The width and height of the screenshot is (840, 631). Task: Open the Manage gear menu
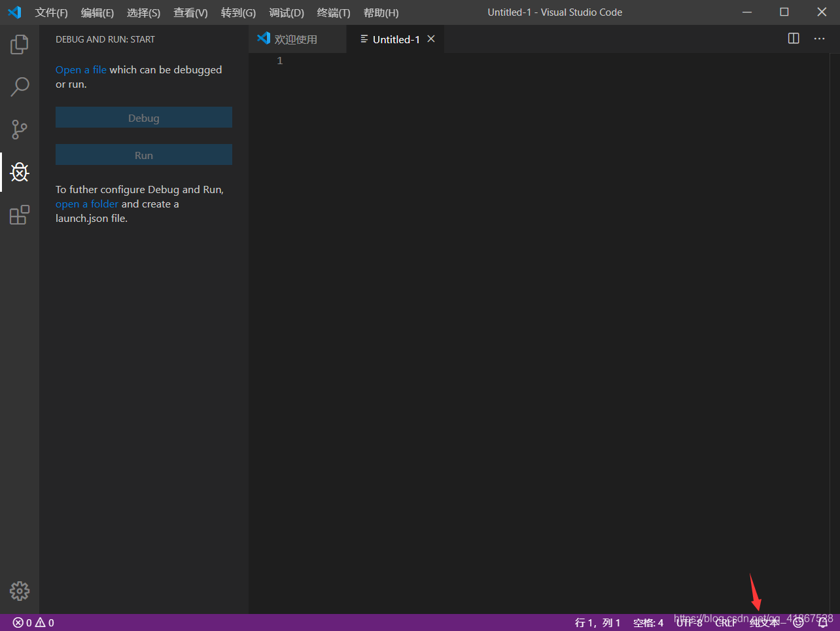20,591
